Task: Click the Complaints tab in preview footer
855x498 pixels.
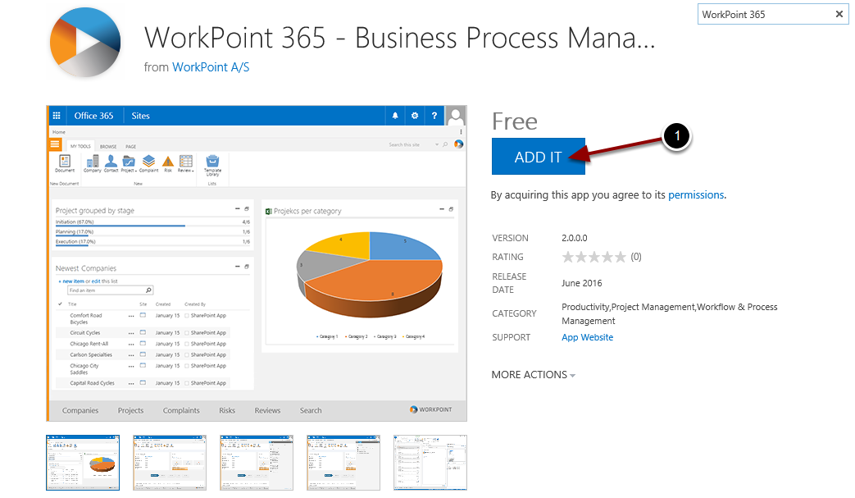Action: 181,410
